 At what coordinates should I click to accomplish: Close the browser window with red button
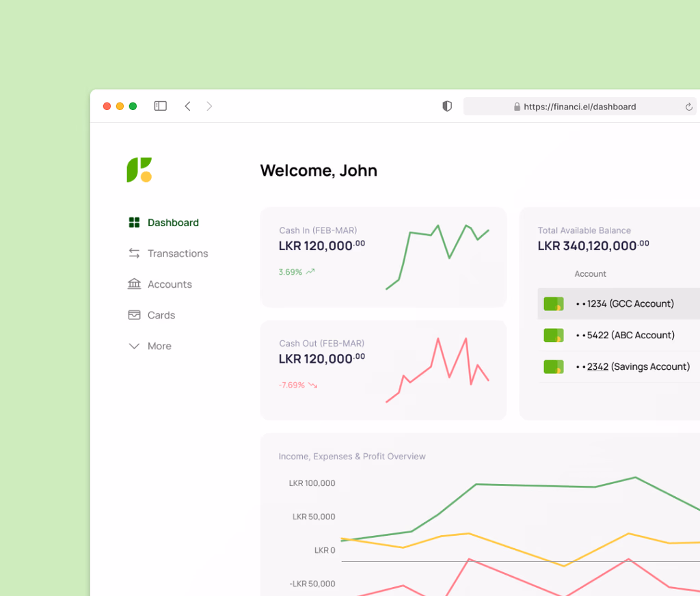(107, 106)
